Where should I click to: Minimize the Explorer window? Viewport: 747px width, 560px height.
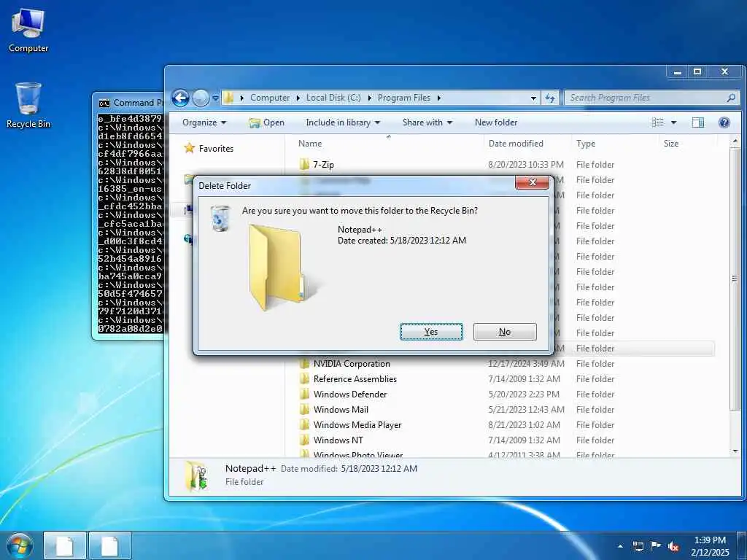(x=678, y=72)
